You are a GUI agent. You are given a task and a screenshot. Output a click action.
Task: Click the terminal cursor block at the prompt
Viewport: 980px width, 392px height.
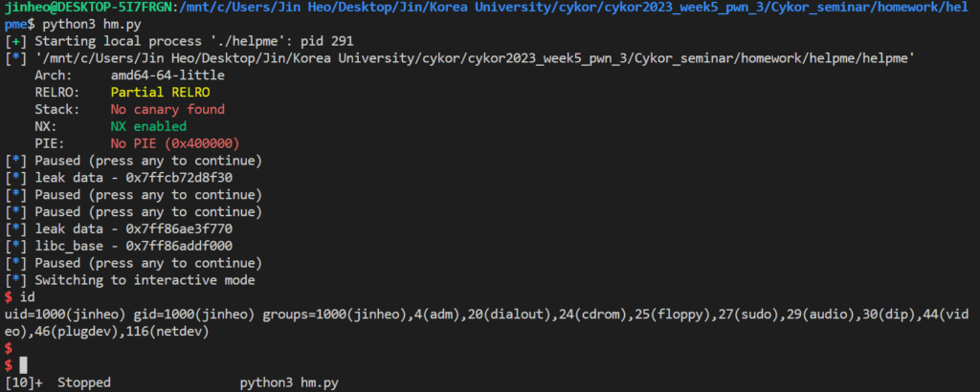click(24, 365)
